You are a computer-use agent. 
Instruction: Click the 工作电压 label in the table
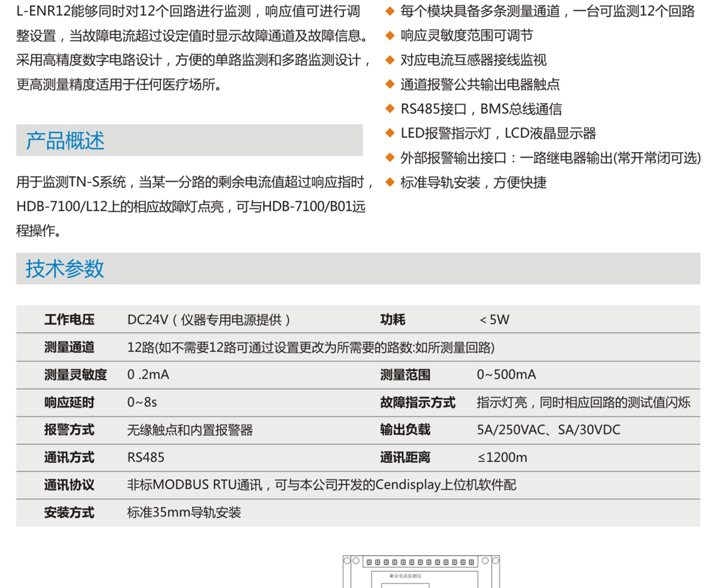point(69,319)
